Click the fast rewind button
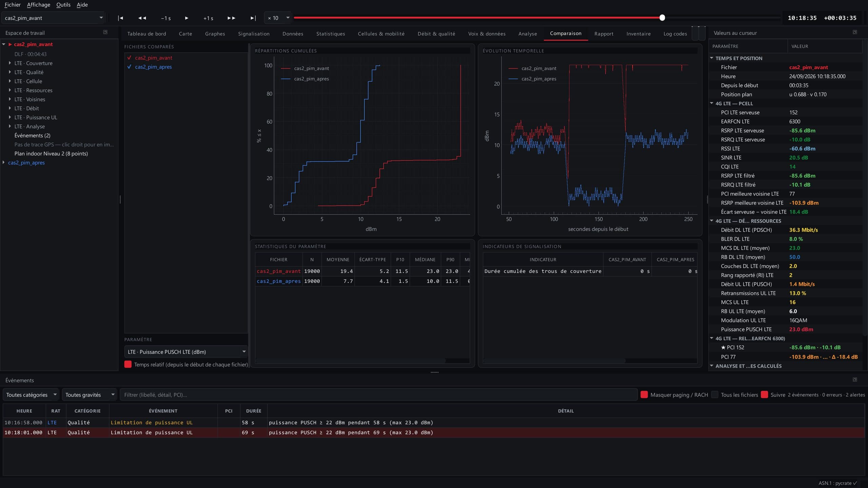Viewport: 868px width, 488px height. [142, 18]
